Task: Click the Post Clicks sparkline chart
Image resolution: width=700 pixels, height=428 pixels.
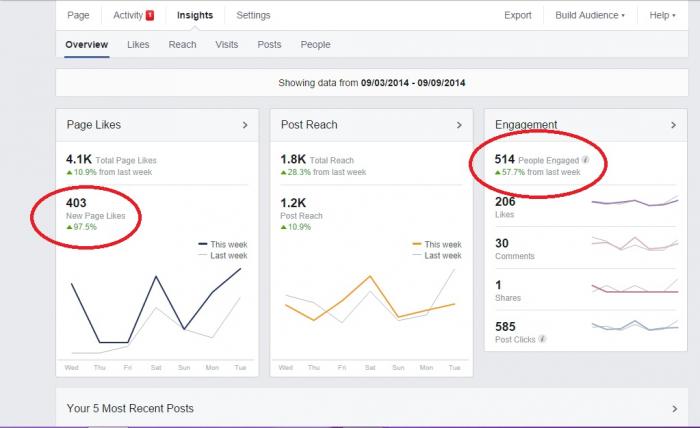Action: pos(635,326)
